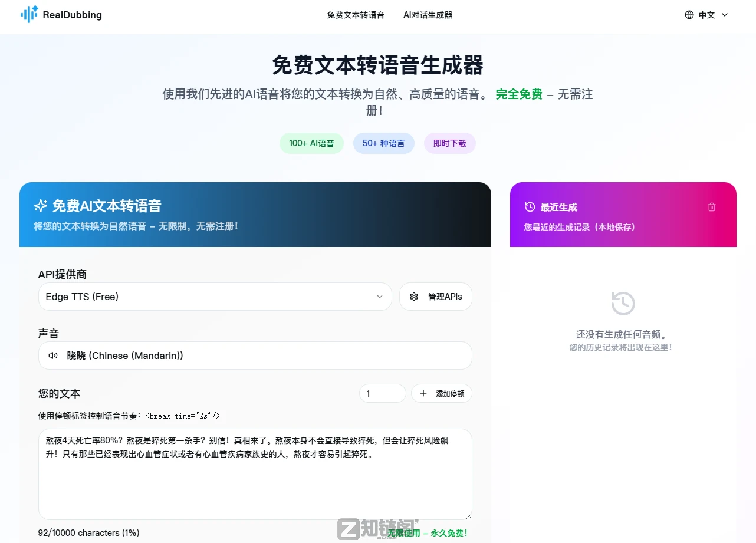Select the 即时下载 badge

pyautogui.click(x=449, y=143)
